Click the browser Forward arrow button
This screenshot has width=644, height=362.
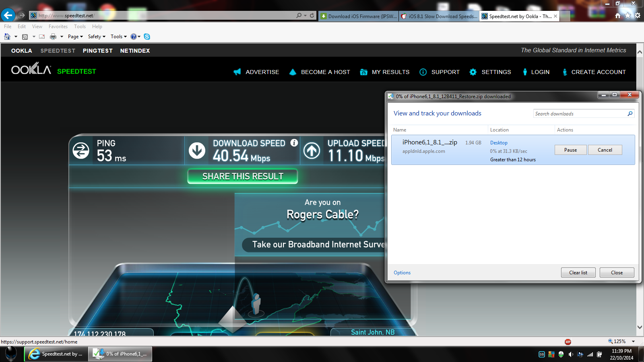[x=22, y=15]
